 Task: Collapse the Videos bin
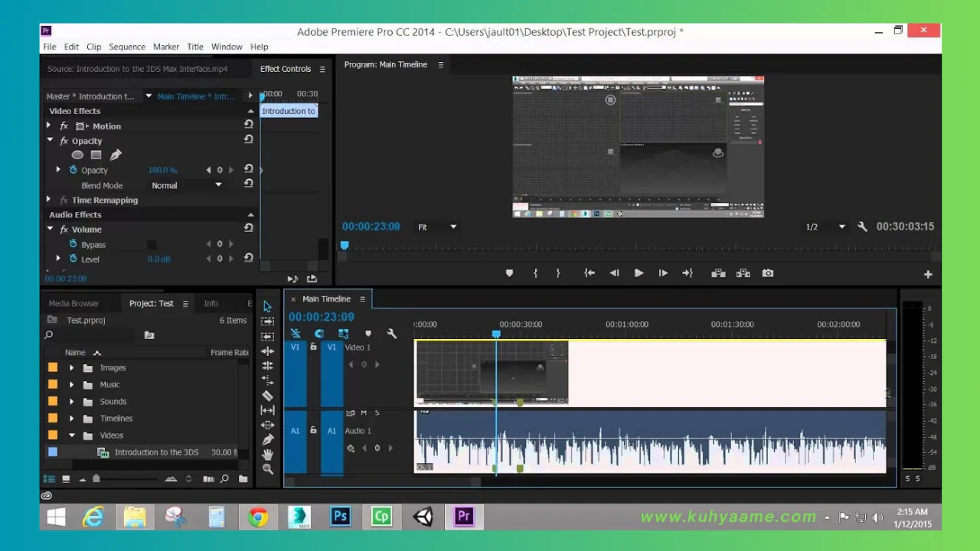pyautogui.click(x=71, y=435)
